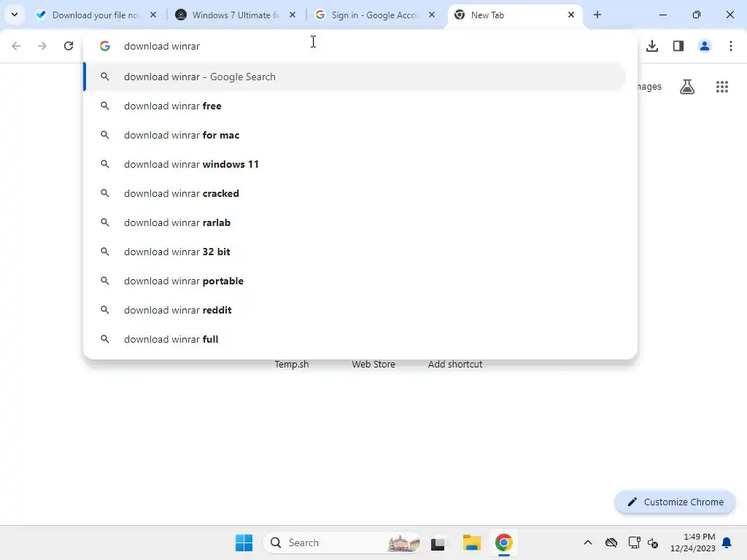This screenshot has height=560, width=747.
Task: Open the tab search dropdown arrow
Action: point(15,15)
